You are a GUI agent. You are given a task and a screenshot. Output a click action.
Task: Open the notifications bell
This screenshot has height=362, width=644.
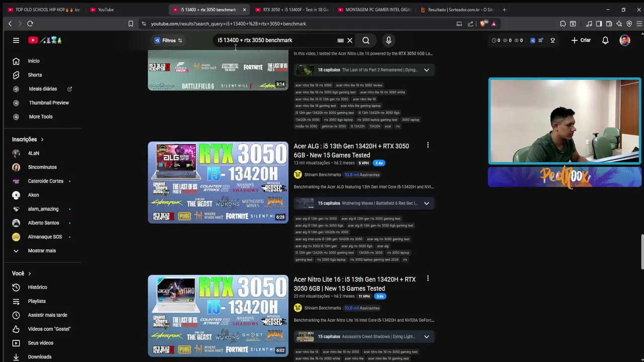[605, 40]
